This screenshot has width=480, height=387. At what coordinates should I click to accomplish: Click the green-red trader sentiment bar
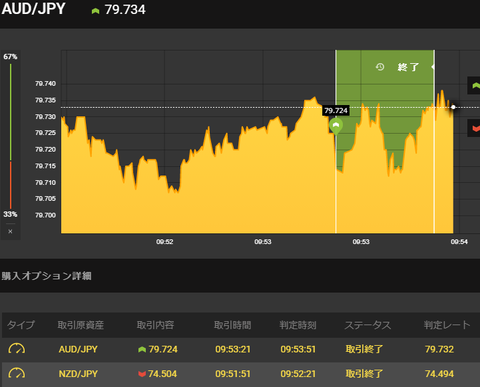(x=11, y=136)
